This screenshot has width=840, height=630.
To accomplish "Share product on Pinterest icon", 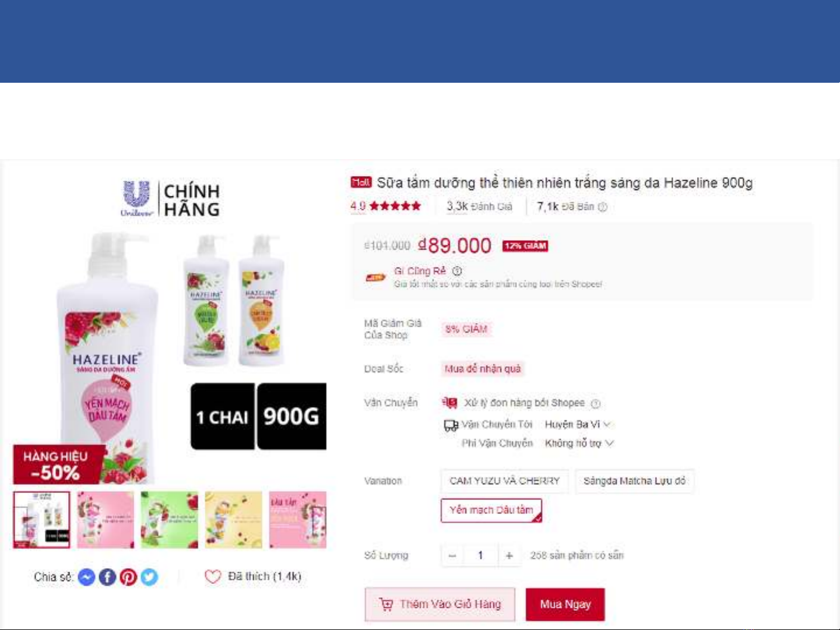I will (128, 577).
